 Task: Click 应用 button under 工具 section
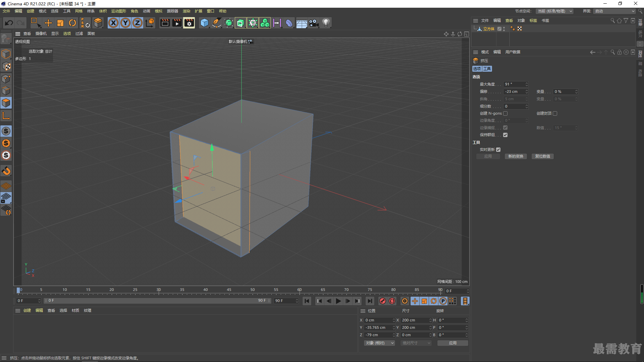click(488, 157)
